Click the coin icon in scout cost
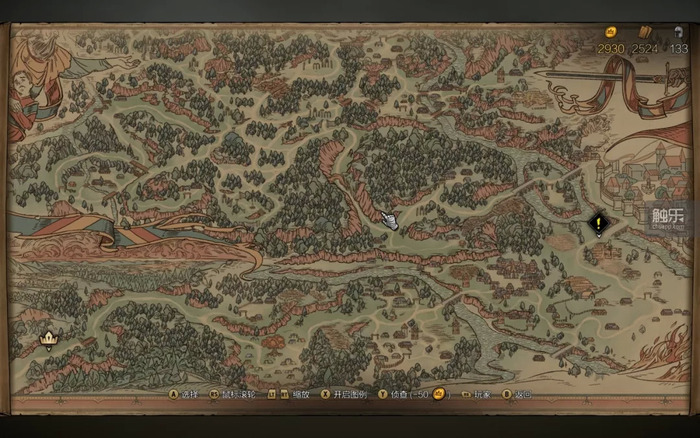Image resolution: width=700 pixels, height=438 pixels. 439,394
